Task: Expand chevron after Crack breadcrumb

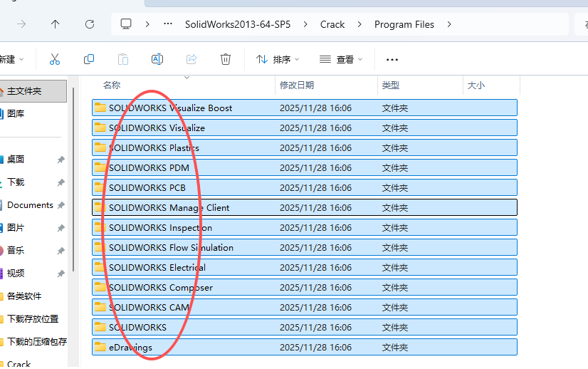Action: pyautogui.click(x=359, y=24)
